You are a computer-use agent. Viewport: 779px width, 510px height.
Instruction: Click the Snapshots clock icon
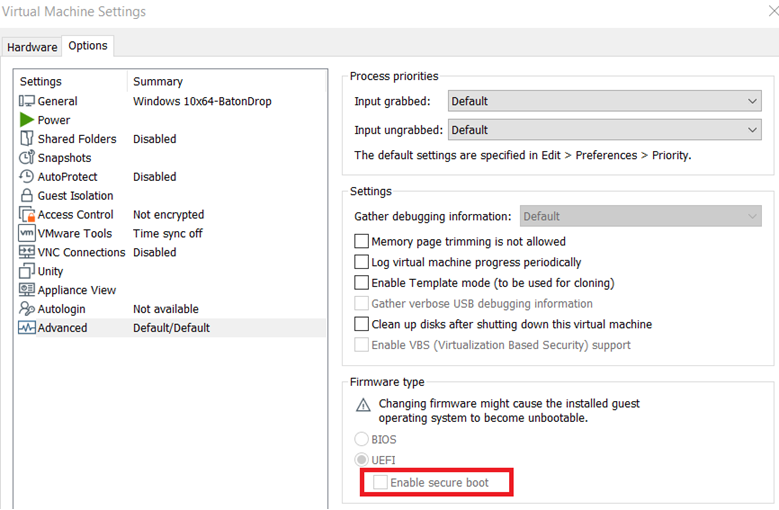click(x=27, y=157)
